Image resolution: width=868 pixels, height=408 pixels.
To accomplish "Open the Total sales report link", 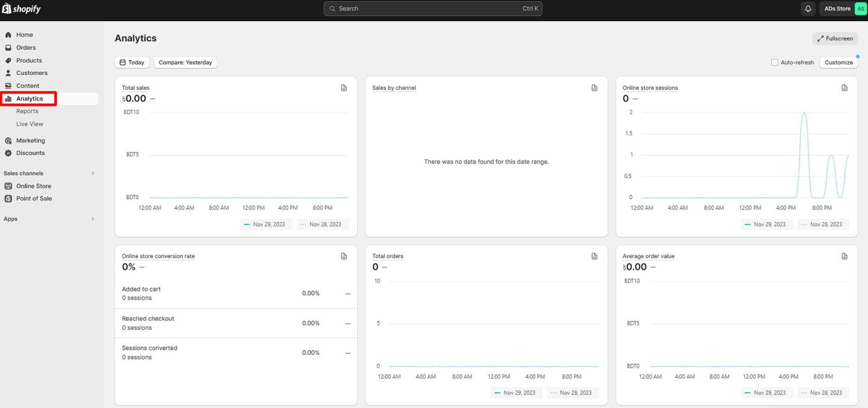I will pos(136,88).
